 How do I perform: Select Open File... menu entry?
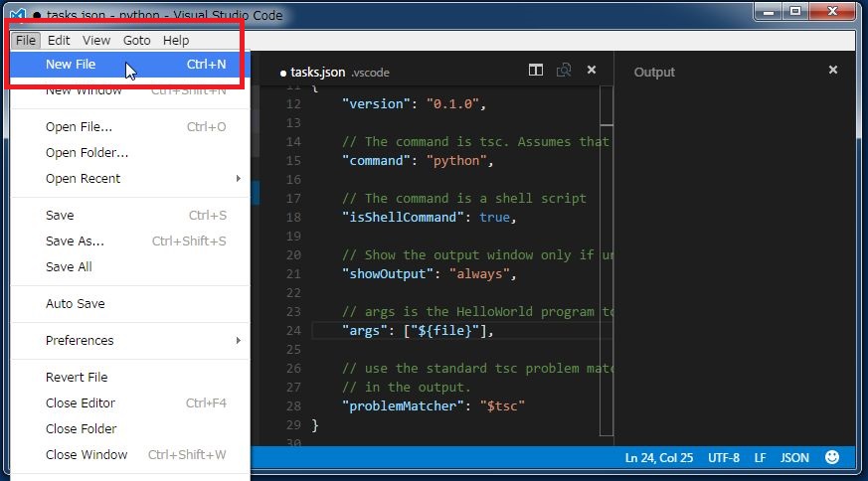click(x=130, y=127)
